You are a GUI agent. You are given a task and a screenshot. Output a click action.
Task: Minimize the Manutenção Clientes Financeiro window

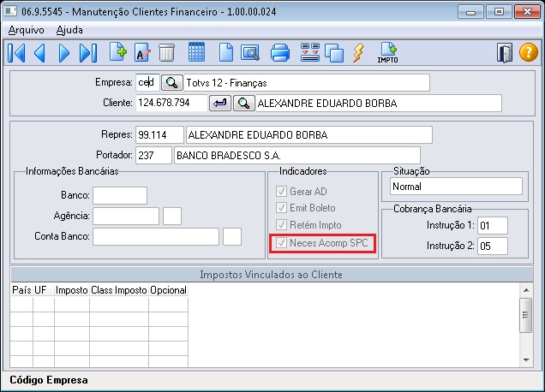(471, 12)
